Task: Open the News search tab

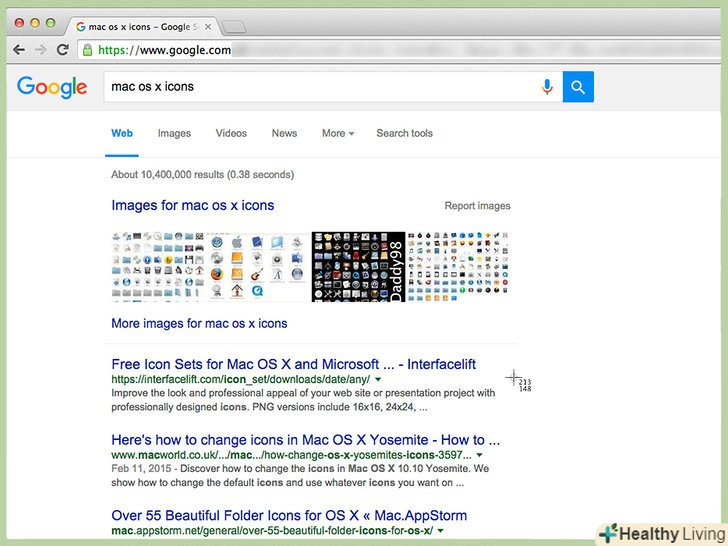Action: [284, 133]
